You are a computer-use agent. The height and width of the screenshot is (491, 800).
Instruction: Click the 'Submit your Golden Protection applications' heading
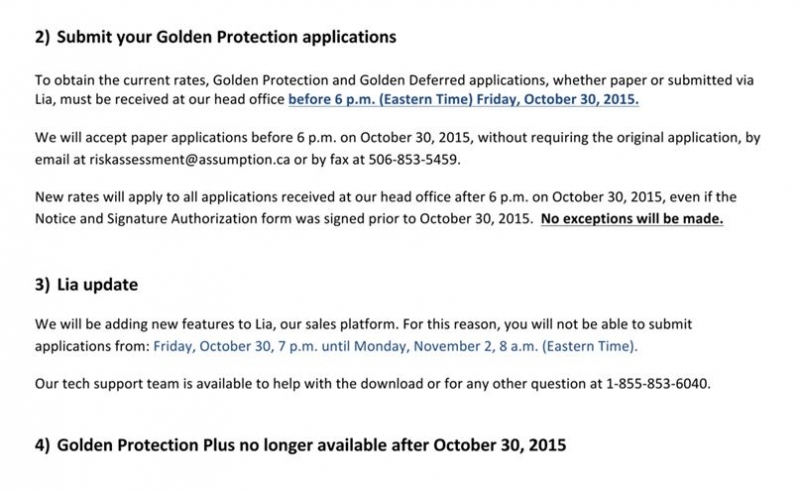click(x=227, y=37)
